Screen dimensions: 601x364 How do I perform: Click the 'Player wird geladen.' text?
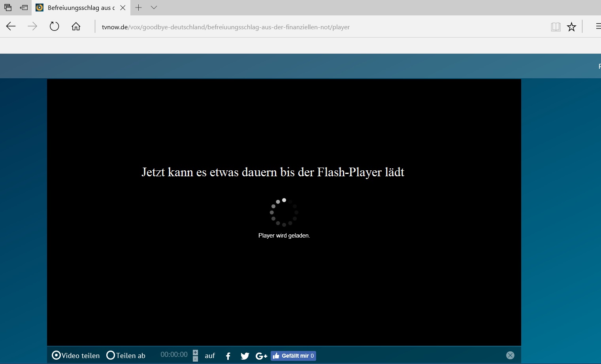pos(284,236)
